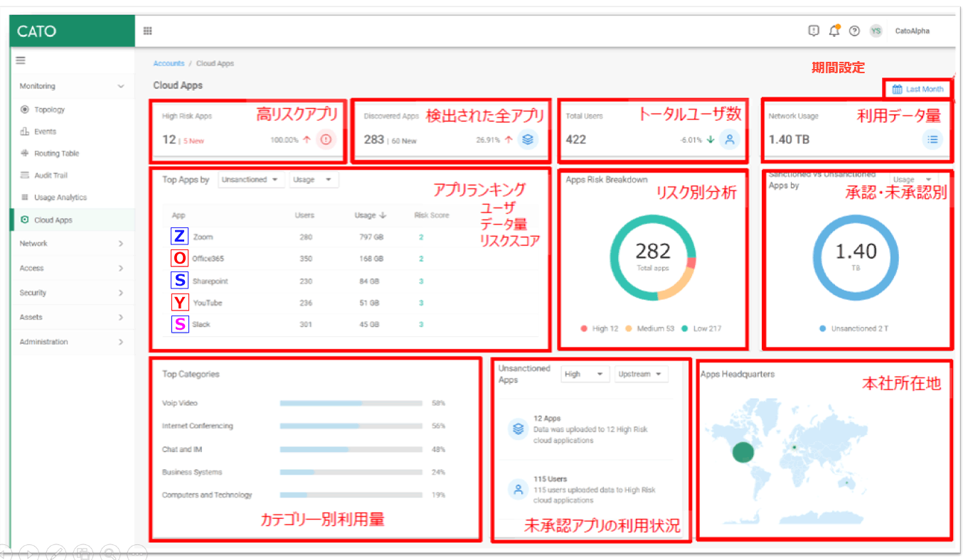Image resolution: width=968 pixels, height=560 pixels.
Task: Select the Sharepoint app row
Action: (349, 281)
